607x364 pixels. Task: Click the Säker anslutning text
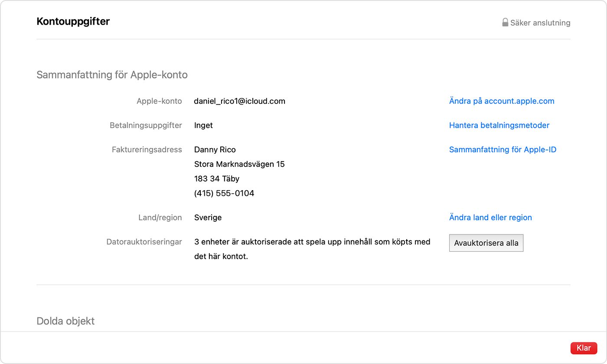(x=540, y=23)
